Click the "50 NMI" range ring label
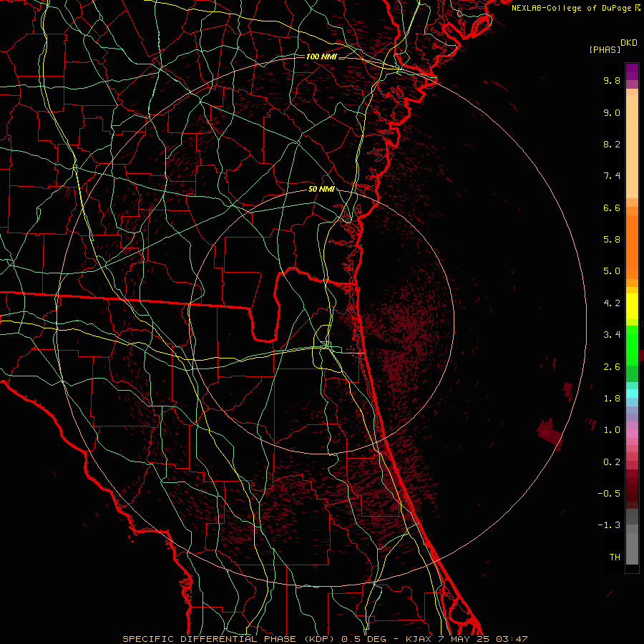644x644 pixels. (321, 189)
